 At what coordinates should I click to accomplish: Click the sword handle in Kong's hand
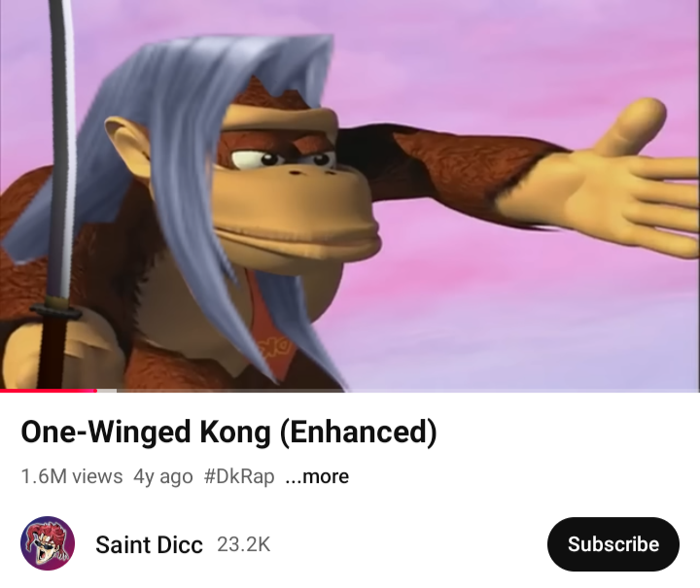pyautogui.click(x=52, y=348)
